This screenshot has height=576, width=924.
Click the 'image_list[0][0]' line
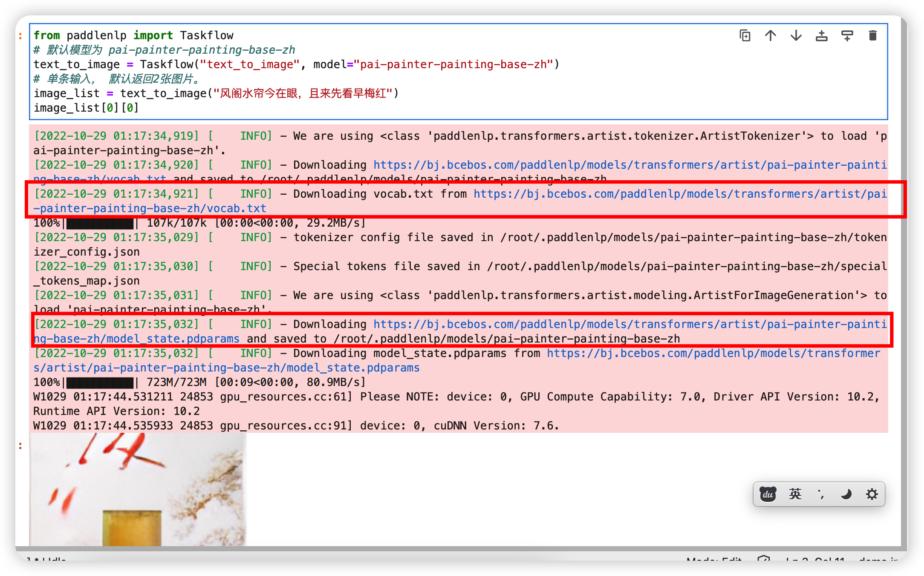86,108
